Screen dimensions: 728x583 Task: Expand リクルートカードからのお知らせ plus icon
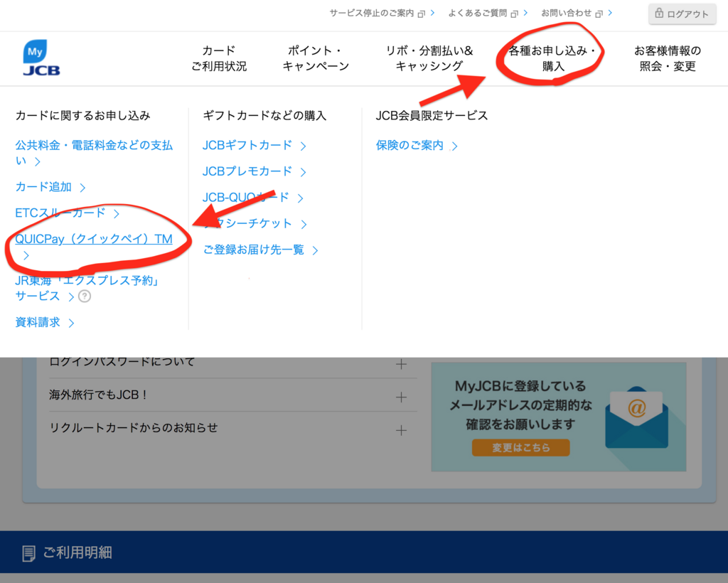pyautogui.click(x=401, y=430)
